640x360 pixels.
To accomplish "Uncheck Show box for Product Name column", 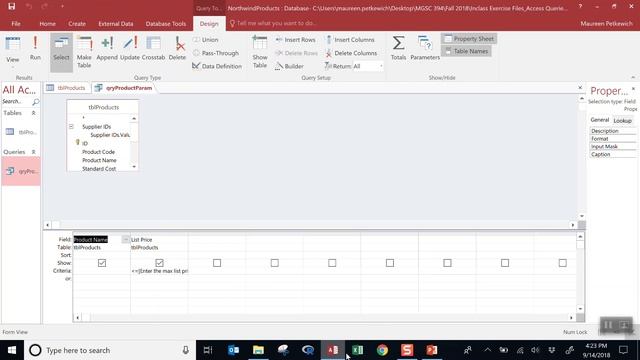I will [x=102, y=263].
